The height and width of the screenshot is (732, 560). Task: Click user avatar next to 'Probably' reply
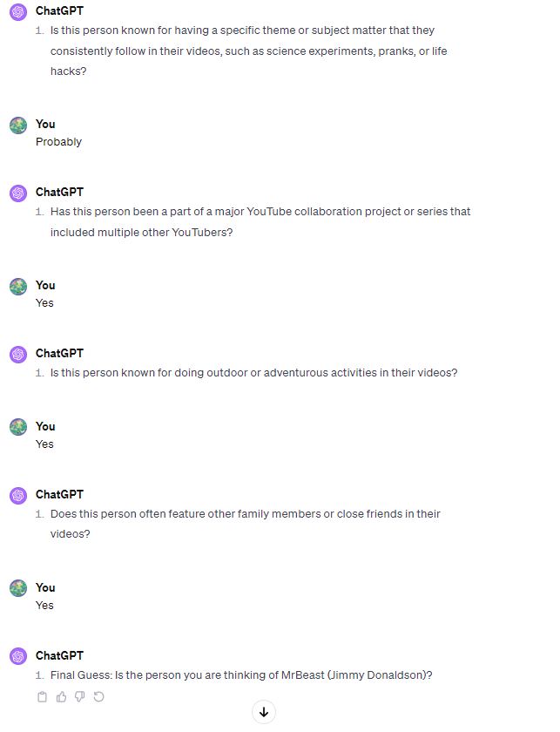(x=18, y=125)
